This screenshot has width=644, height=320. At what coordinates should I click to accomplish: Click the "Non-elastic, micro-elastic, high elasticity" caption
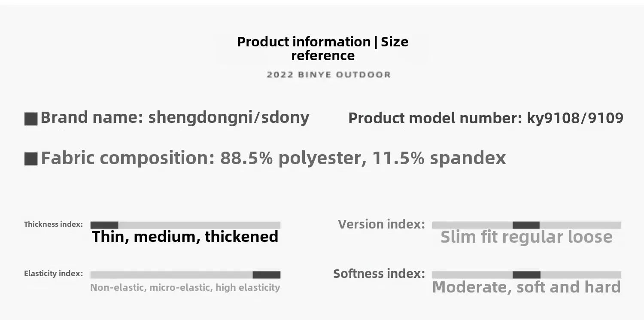185,287
